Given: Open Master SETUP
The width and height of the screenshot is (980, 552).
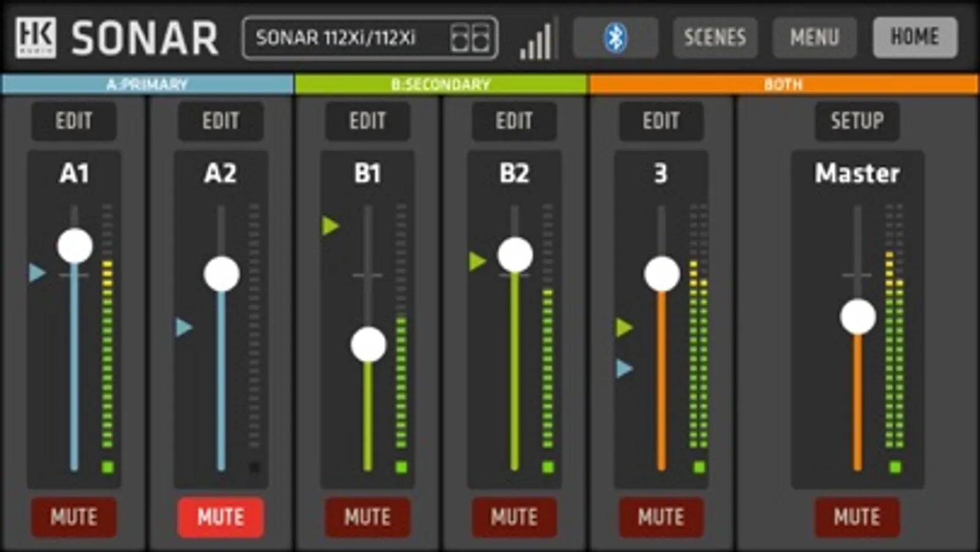Looking at the screenshot, I should (x=857, y=121).
